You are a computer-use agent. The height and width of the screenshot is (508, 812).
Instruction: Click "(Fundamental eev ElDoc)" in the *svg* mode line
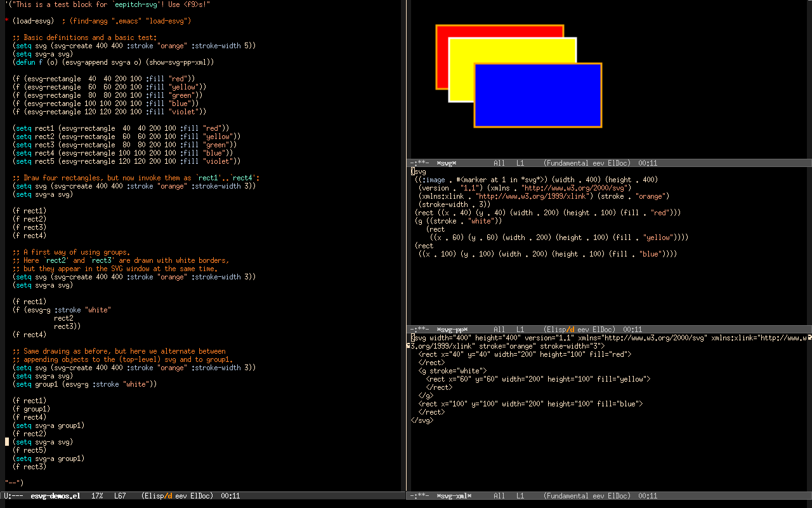(588, 163)
